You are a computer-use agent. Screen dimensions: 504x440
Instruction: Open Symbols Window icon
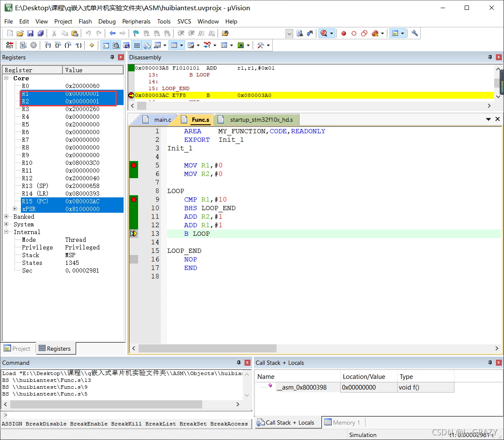pyautogui.click(x=127, y=45)
